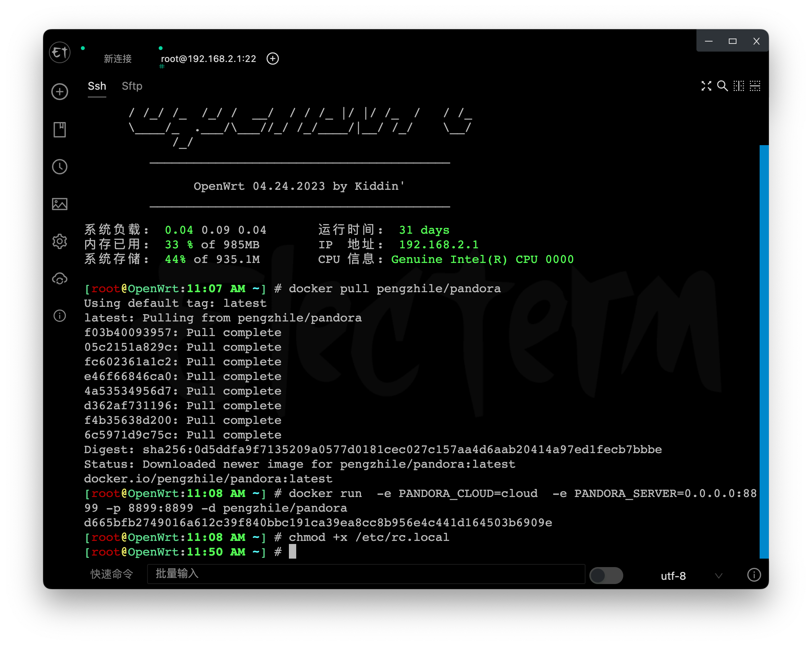Open 快速命令 quick commands
812x646 pixels.
point(112,574)
